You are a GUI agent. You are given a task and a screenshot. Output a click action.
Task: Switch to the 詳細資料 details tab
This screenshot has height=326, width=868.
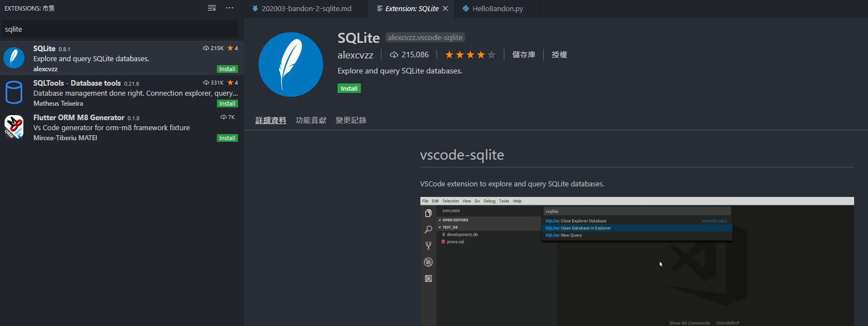271,120
